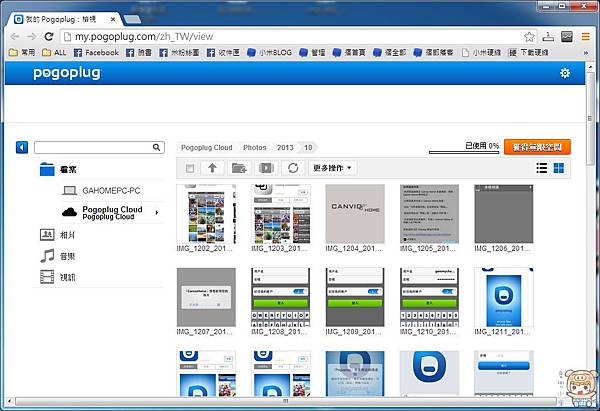Click the IMG_1211_201... file name
Viewport: 600px width, 411px height.
tap(502, 332)
